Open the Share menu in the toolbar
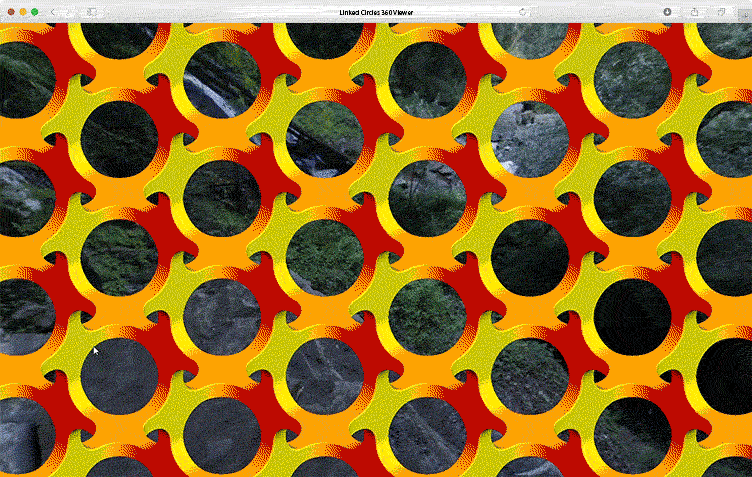752x477 pixels. point(695,11)
